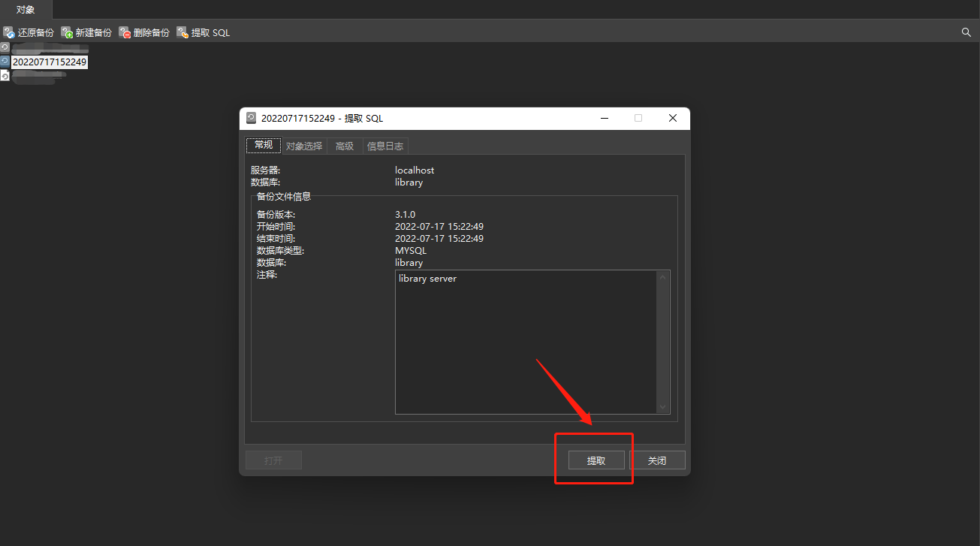Viewport: 980px width, 546px height.
Task: Click the 还原备份 (Restore Backup) toolbar icon
Action: coord(9,32)
